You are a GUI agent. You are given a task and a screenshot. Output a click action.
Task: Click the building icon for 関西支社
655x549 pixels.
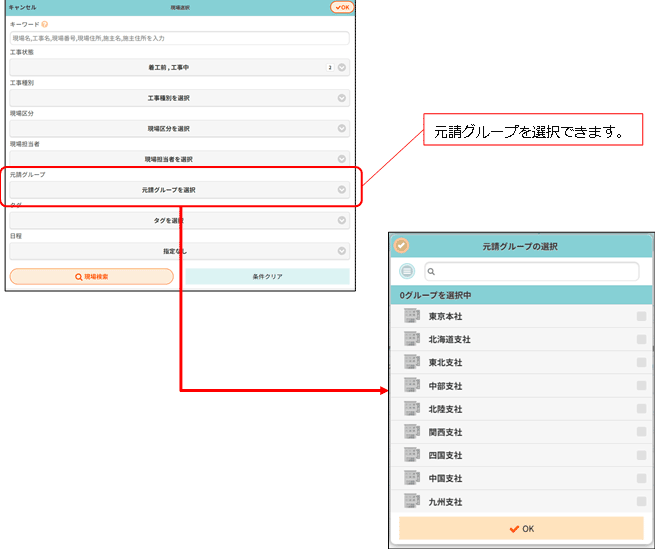coord(411,432)
